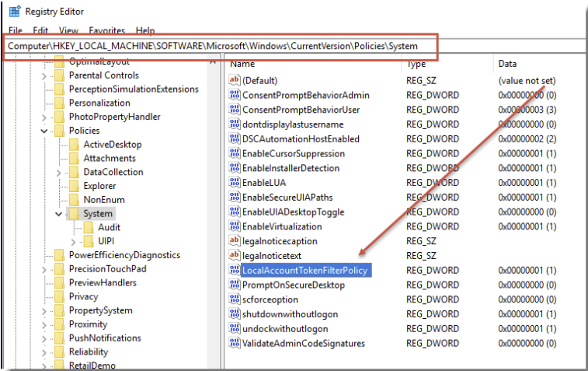This screenshot has height=371, width=588.
Task: Select the Audit folder icon
Action: click(x=89, y=228)
